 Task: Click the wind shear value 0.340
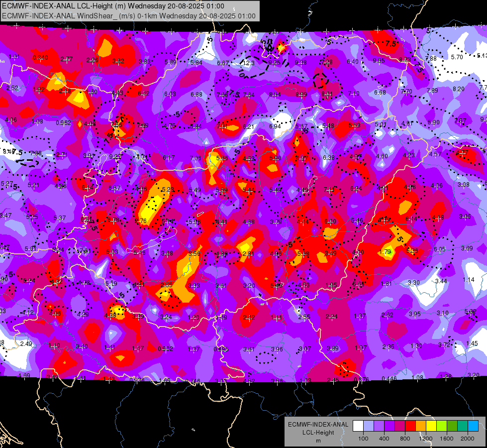click(x=40, y=58)
